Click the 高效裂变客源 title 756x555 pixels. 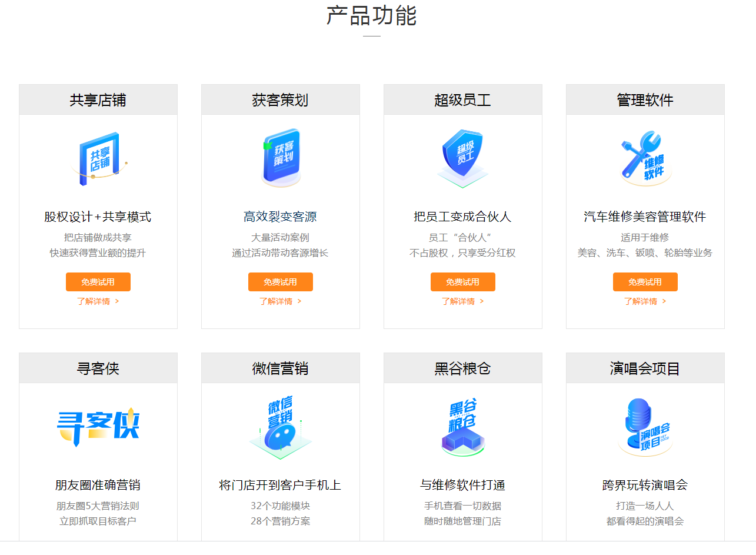click(x=281, y=217)
